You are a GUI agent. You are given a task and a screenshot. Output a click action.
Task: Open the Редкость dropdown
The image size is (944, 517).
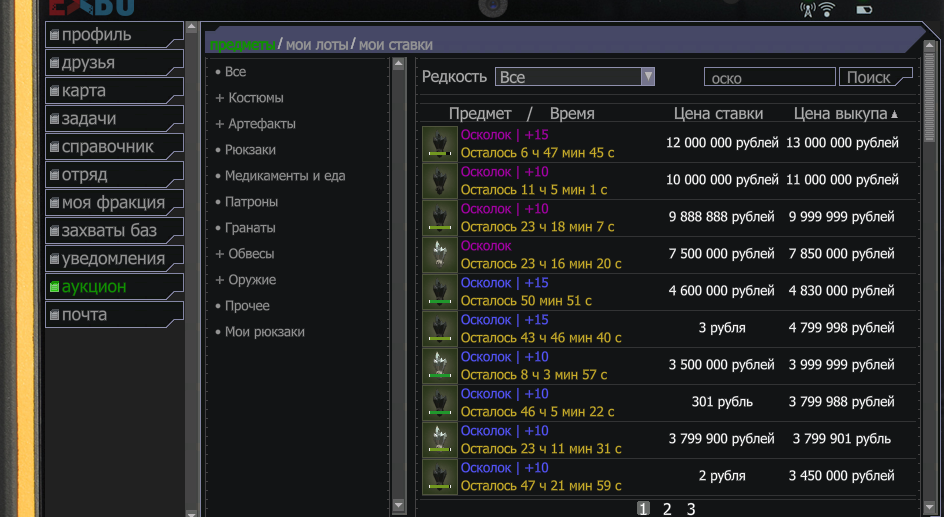(x=574, y=76)
